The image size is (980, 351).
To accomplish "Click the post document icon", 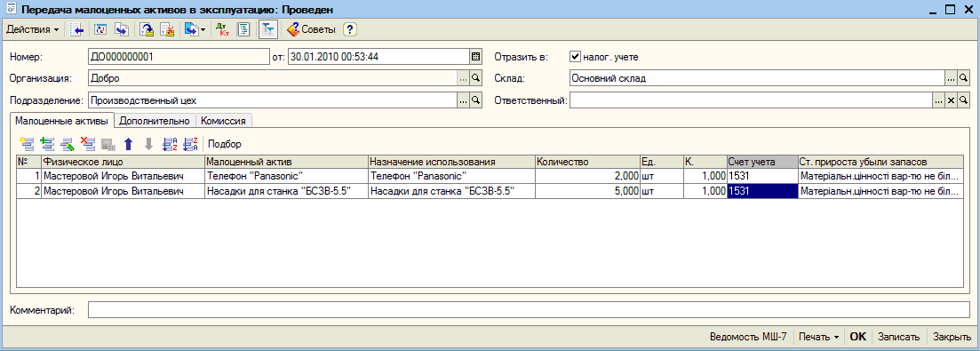I will 147,29.
